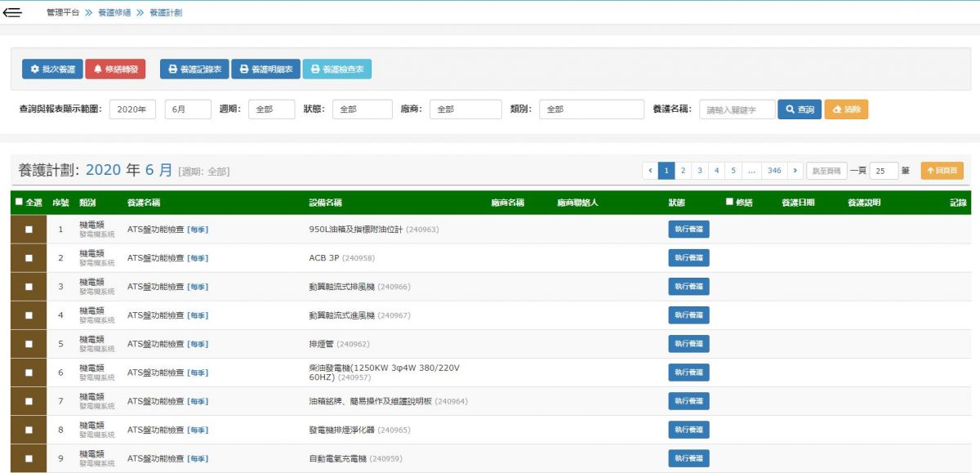The height and width of the screenshot is (473, 980).
Task: Click the blue 查詢 search button
Action: (800, 109)
